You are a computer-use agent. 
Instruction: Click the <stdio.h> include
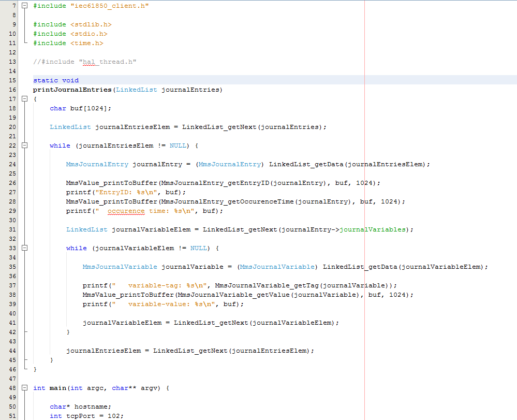tap(88, 34)
